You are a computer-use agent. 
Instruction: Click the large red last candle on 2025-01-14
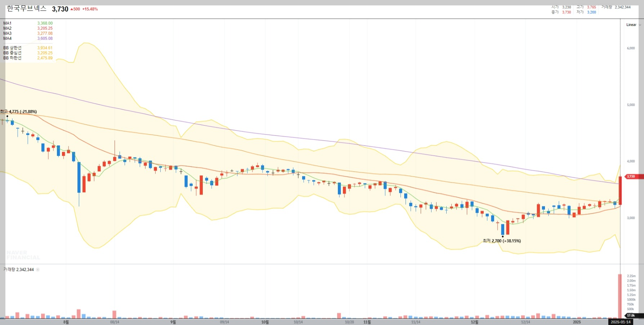click(620, 190)
